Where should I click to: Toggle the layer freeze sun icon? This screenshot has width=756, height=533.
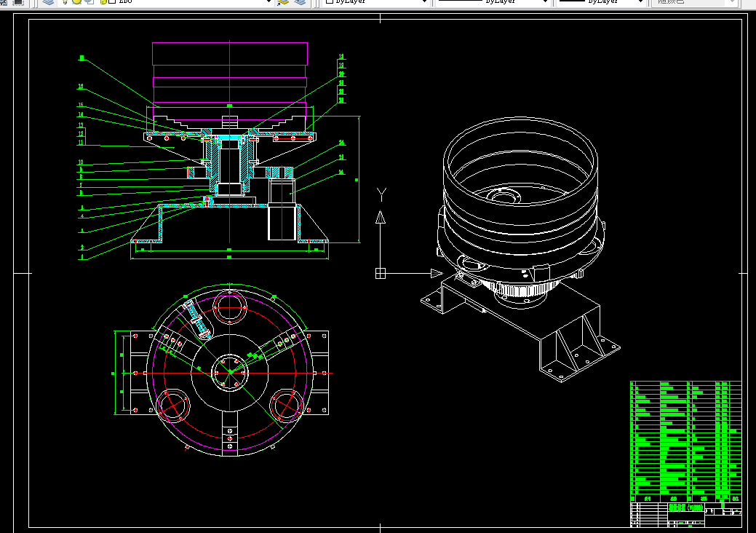76,2
